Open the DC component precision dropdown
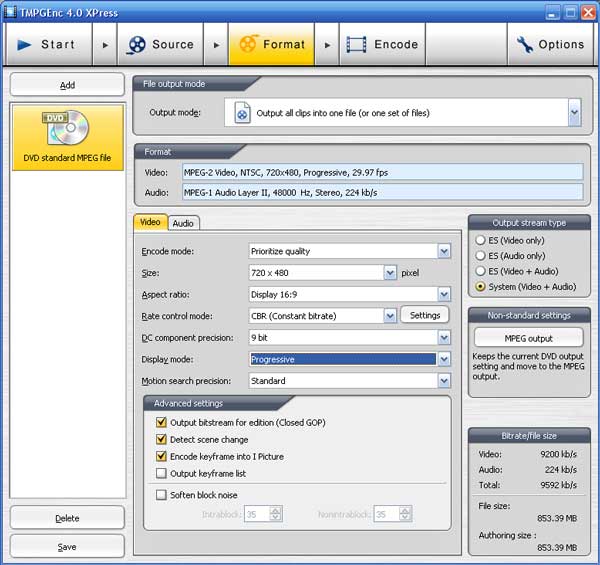Screen dimensions: 600x565 point(444,338)
